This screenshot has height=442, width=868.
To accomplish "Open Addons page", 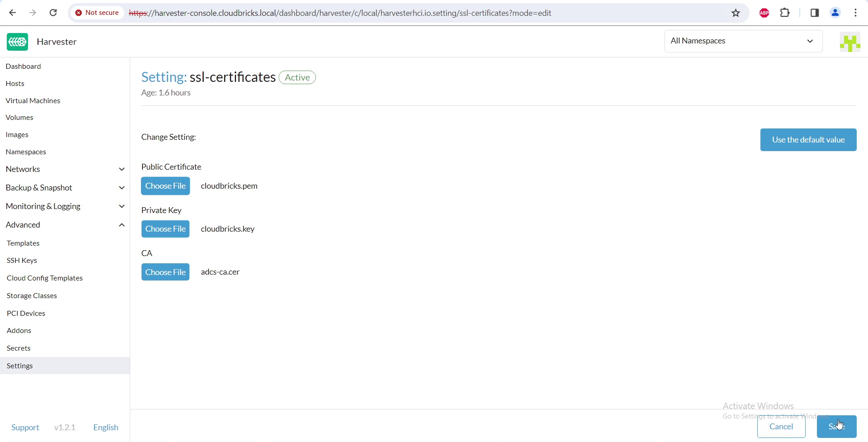I will click(x=19, y=331).
